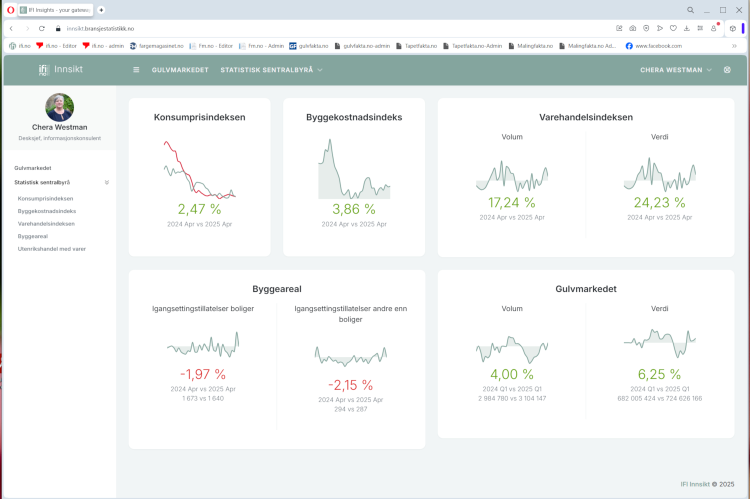Click the browser back arrow
This screenshot has height=499, width=750.
click(11, 28)
